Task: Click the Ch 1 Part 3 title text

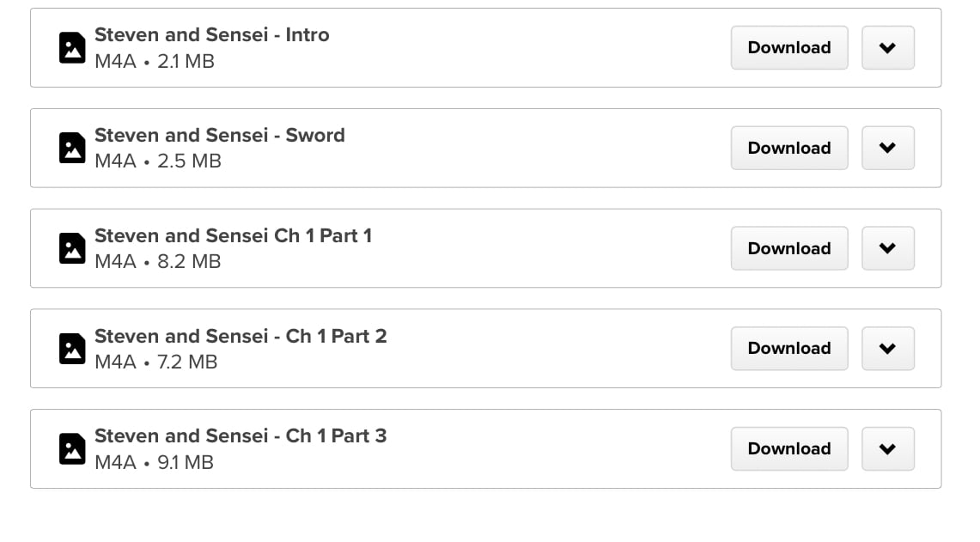Action: point(240,436)
